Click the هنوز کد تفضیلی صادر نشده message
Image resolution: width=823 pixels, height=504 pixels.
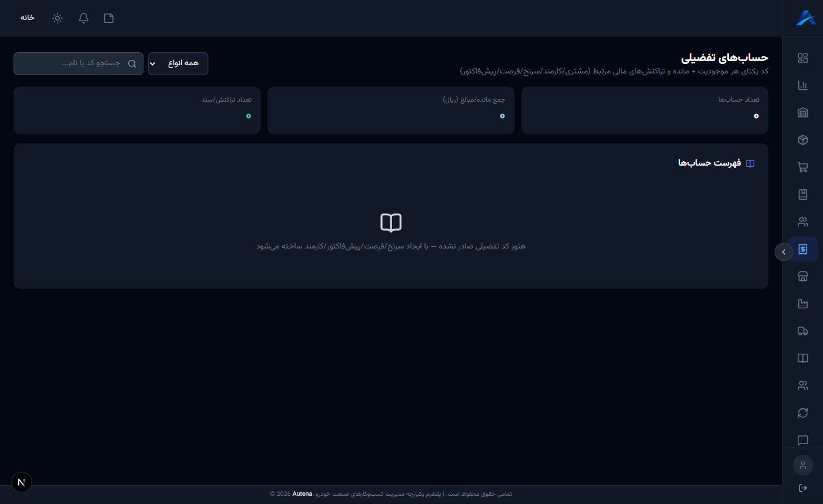click(391, 246)
